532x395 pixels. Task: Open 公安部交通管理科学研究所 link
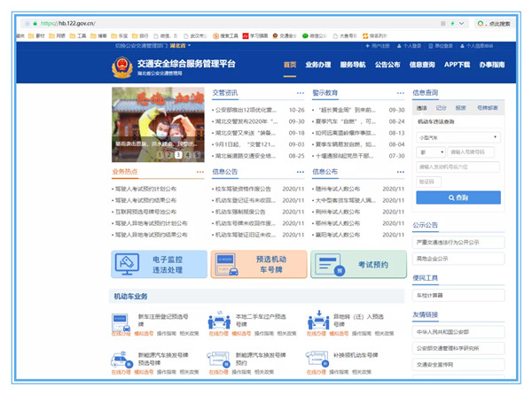pos(458,348)
